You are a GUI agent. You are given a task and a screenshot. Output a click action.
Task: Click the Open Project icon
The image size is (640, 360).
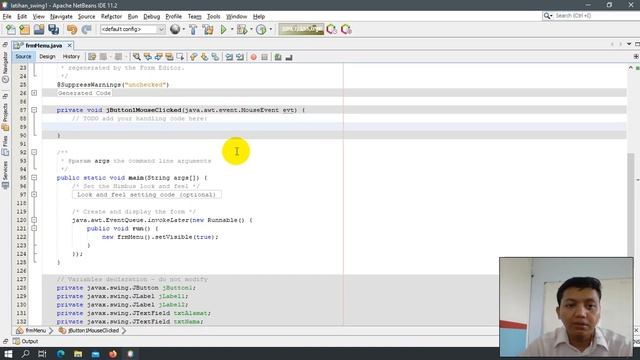[x=39, y=29]
